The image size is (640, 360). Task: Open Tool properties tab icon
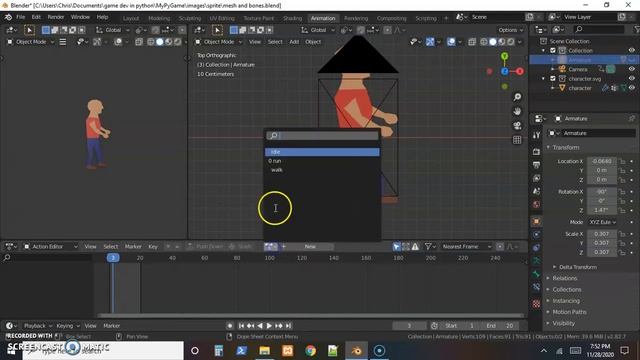click(536, 136)
